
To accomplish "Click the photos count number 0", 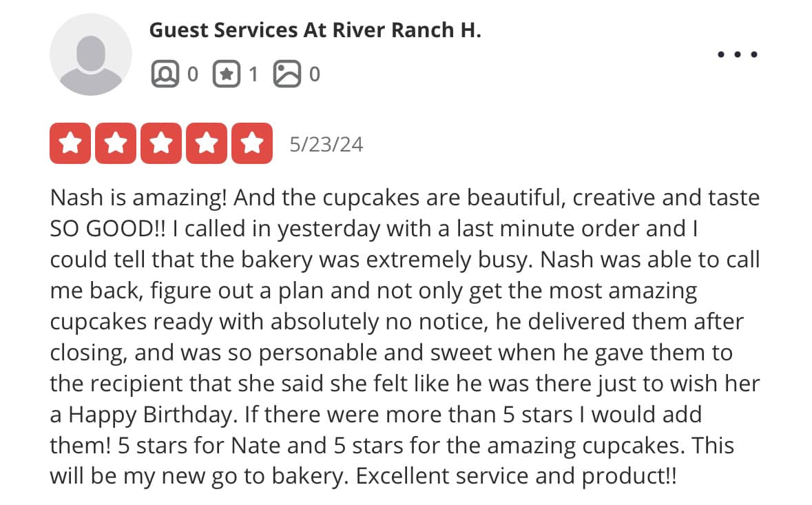I will click(314, 74).
